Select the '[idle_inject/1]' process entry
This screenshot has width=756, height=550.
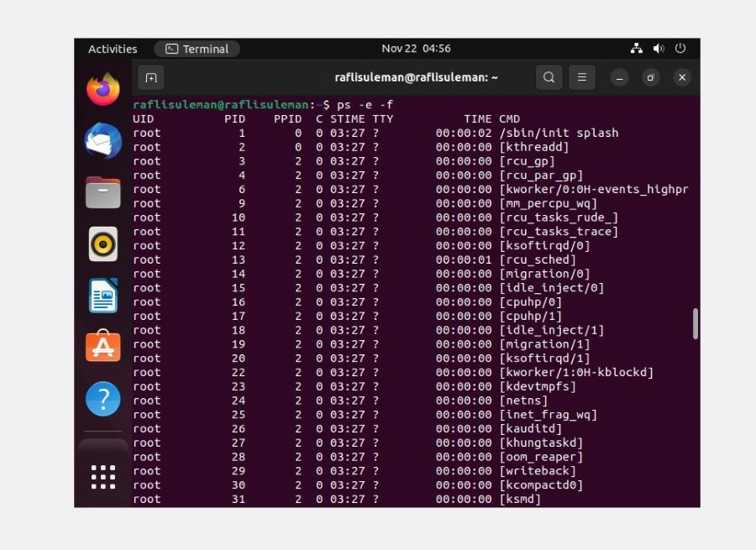552,330
